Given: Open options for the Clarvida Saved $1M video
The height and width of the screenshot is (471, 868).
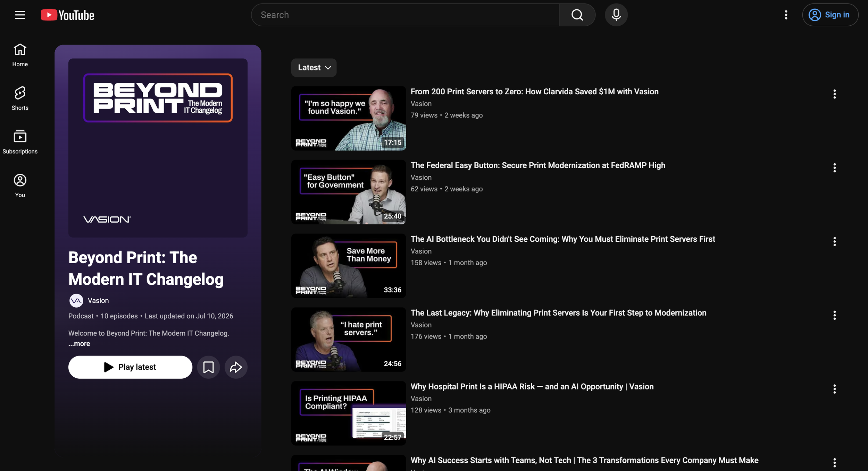Looking at the screenshot, I should click(835, 94).
